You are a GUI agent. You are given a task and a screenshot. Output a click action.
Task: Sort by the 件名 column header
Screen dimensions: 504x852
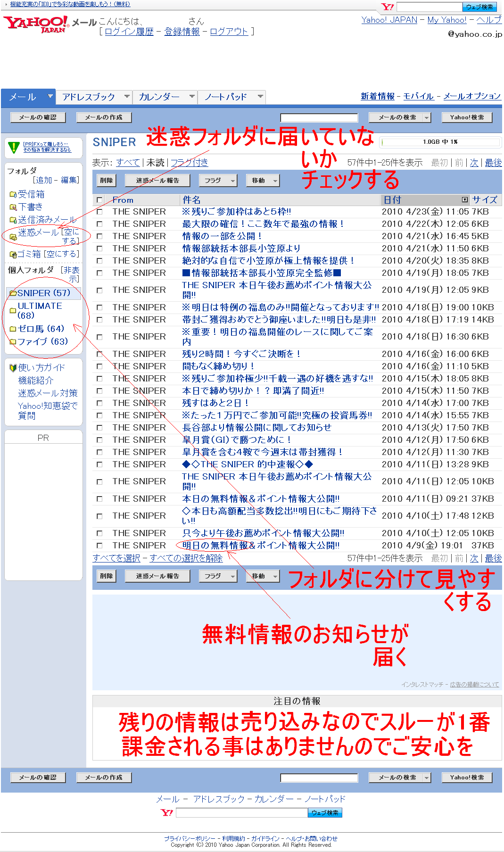191,200
